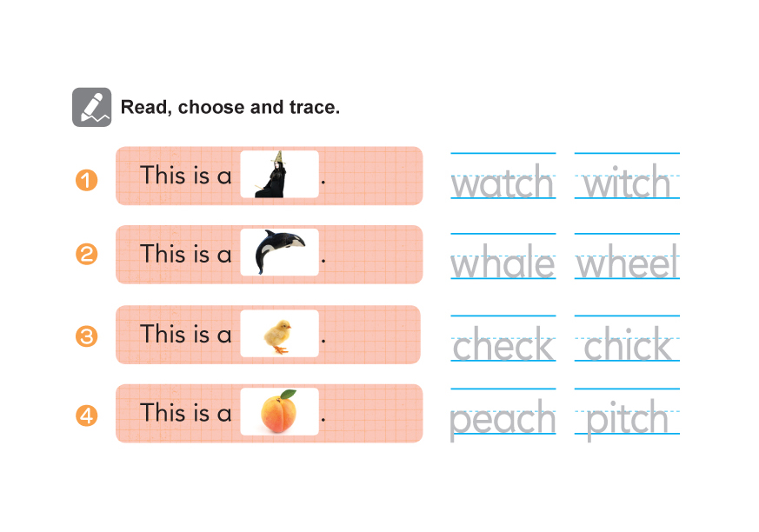The image size is (759, 532).
Task: Click the orange number 1 badge
Action: point(87,181)
